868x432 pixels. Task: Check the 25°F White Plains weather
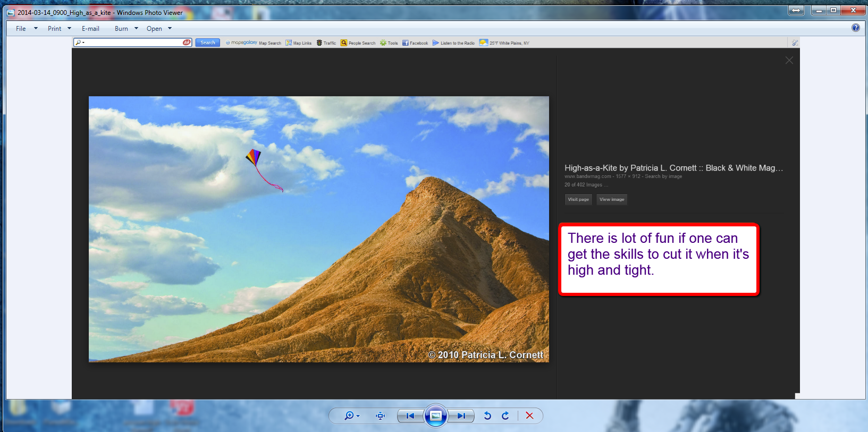click(x=504, y=43)
